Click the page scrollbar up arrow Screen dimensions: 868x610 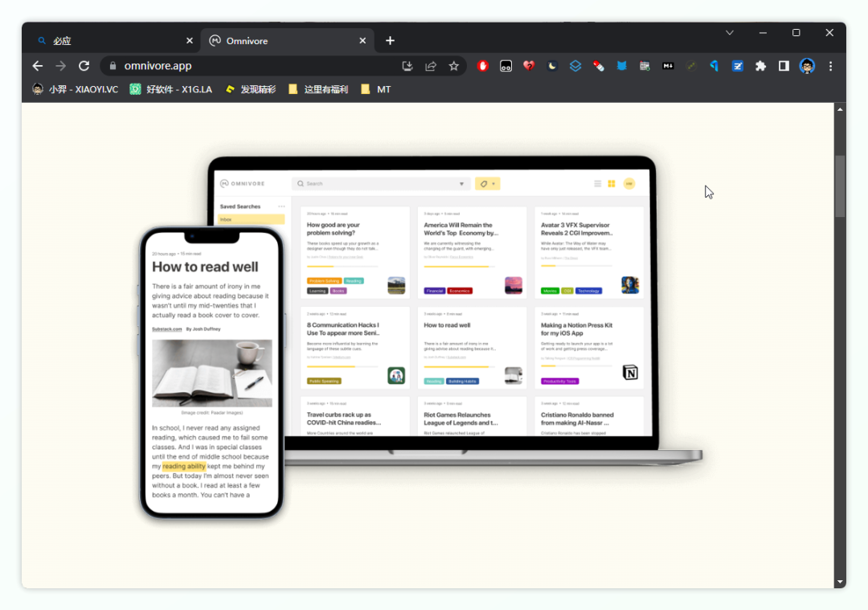[841, 109]
